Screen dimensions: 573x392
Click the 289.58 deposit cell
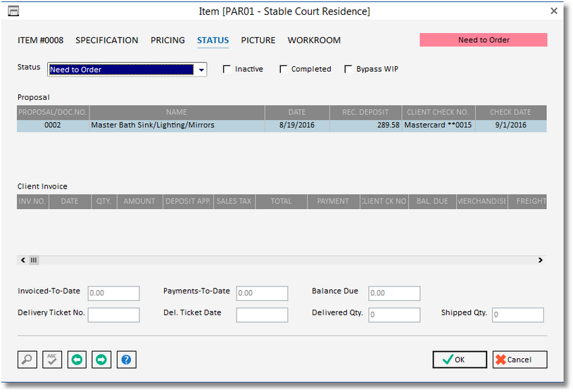tap(366, 125)
